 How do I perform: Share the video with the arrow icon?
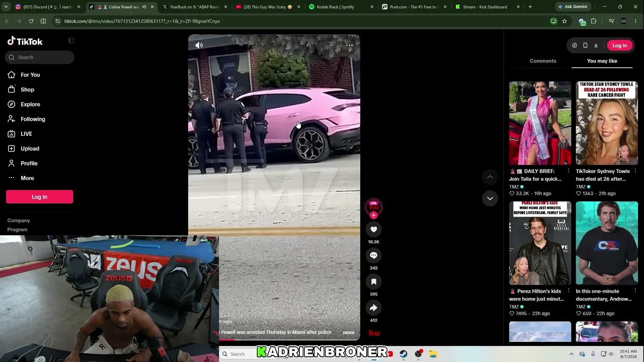tap(373, 308)
